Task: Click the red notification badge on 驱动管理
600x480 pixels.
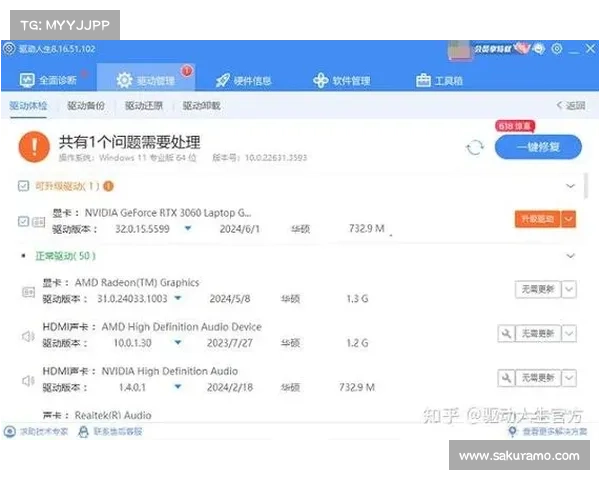Action: coord(187,71)
